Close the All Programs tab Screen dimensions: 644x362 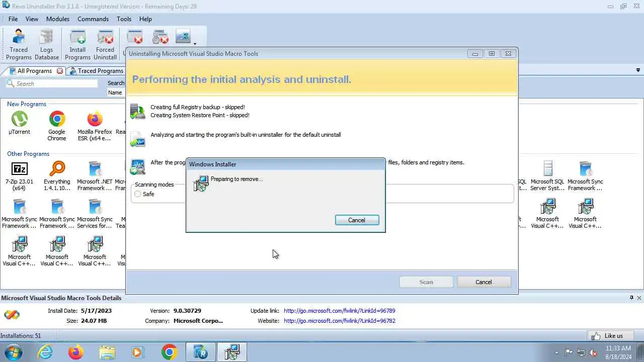60,71
